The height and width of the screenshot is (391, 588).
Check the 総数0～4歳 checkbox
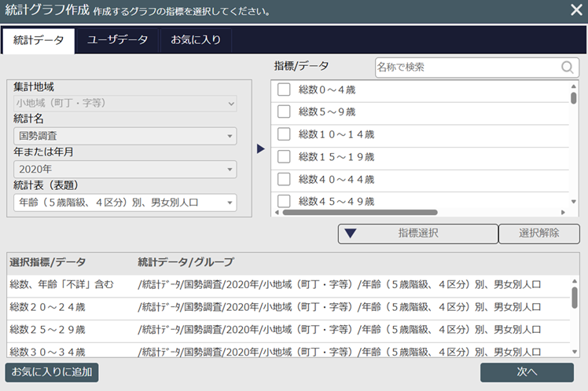(x=284, y=90)
